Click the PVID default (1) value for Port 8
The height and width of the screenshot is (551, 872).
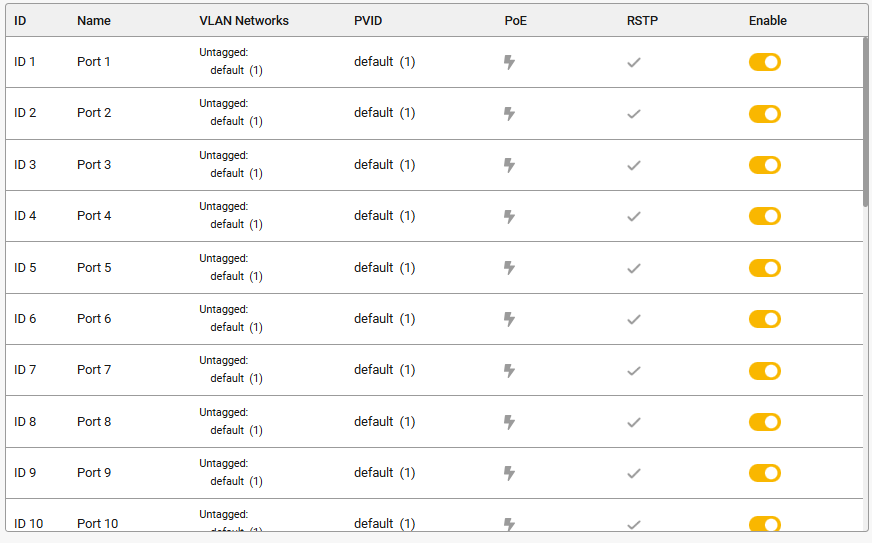[x=384, y=422]
